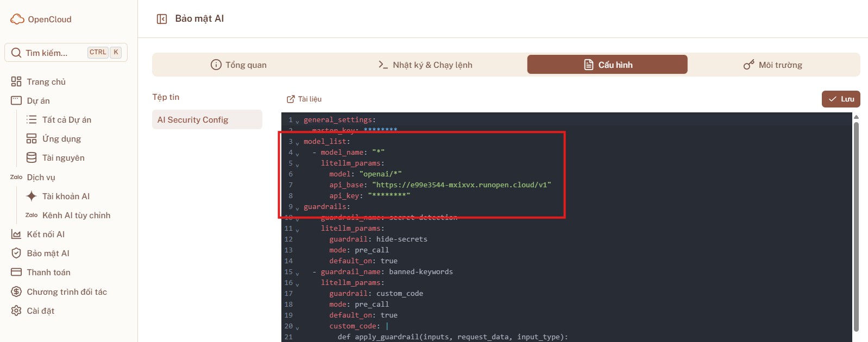Click the Tìm kiếm search field

(54, 53)
